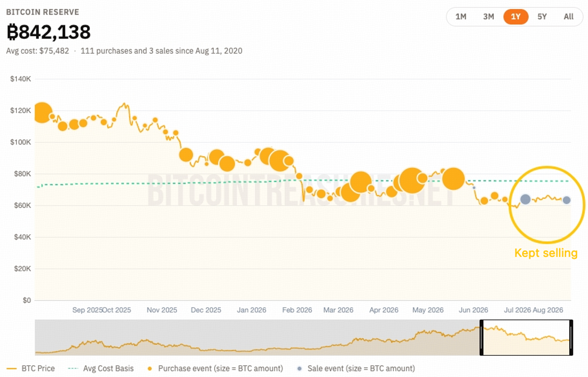Click "111 purchases and 3 sales since Aug 11, 2020"
The height and width of the screenshot is (377, 588).
point(162,51)
